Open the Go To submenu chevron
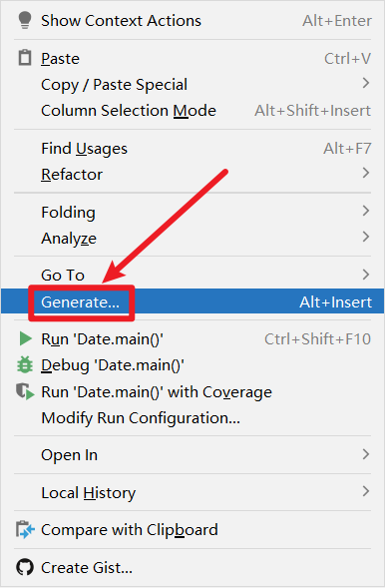 click(x=366, y=275)
